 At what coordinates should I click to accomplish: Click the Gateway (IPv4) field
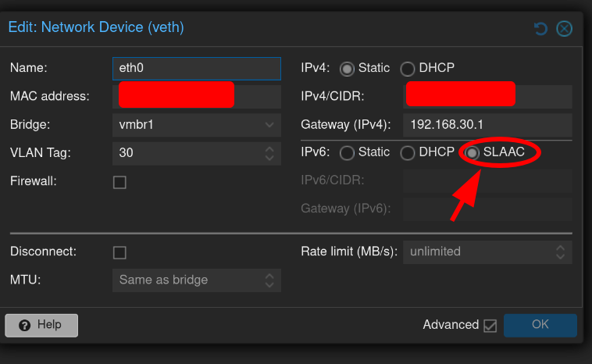pos(487,125)
